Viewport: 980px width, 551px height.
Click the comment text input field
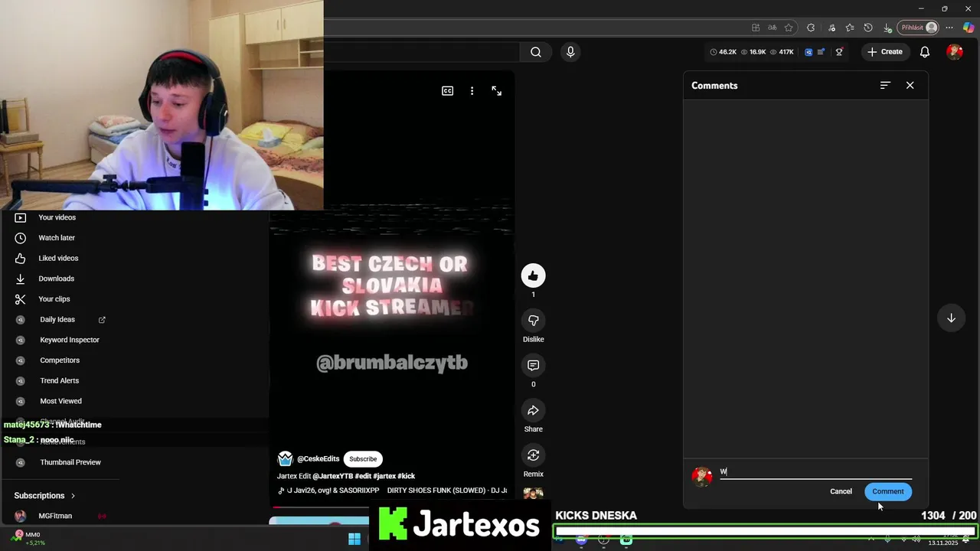coord(815,472)
